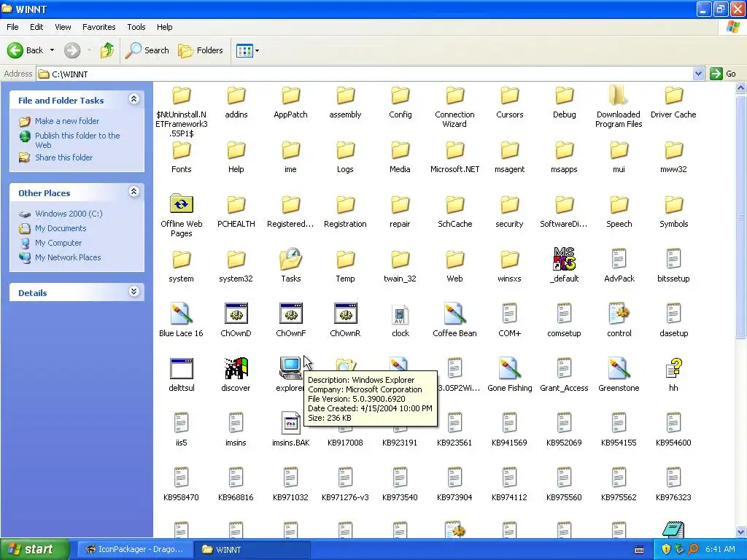Select the KB976323 log file
The width and height of the screenshot is (747, 560).
673,478
